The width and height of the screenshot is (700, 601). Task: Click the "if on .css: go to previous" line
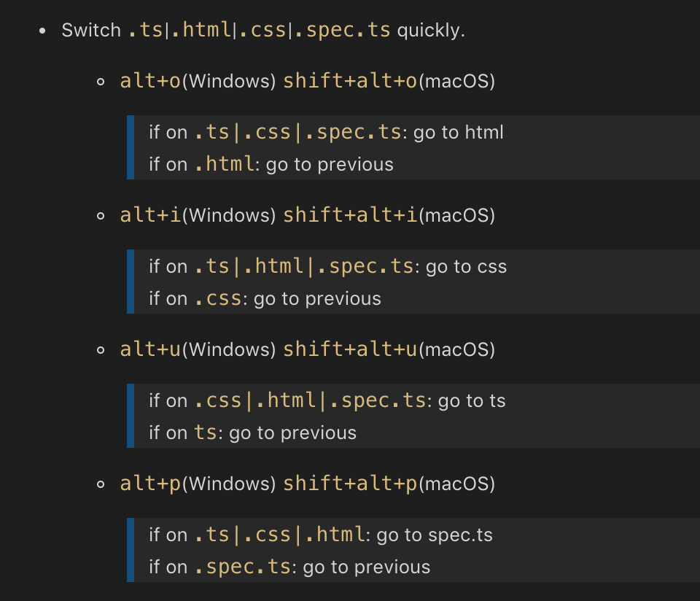click(x=265, y=298)
